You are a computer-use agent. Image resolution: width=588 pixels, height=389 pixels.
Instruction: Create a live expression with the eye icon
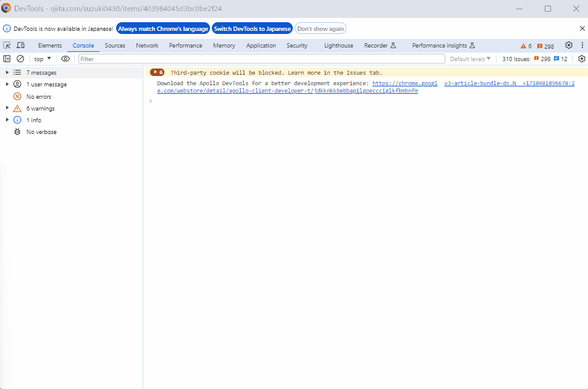pyautogui.click(x=65, y=59)
